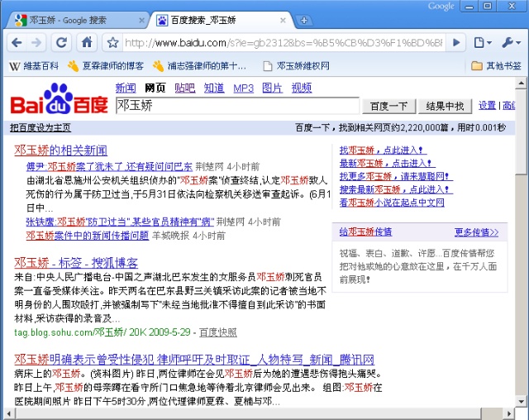This screenshot has height=420, width=529.
Task: Click the 百度一下 search button
Action: (389, 107)
